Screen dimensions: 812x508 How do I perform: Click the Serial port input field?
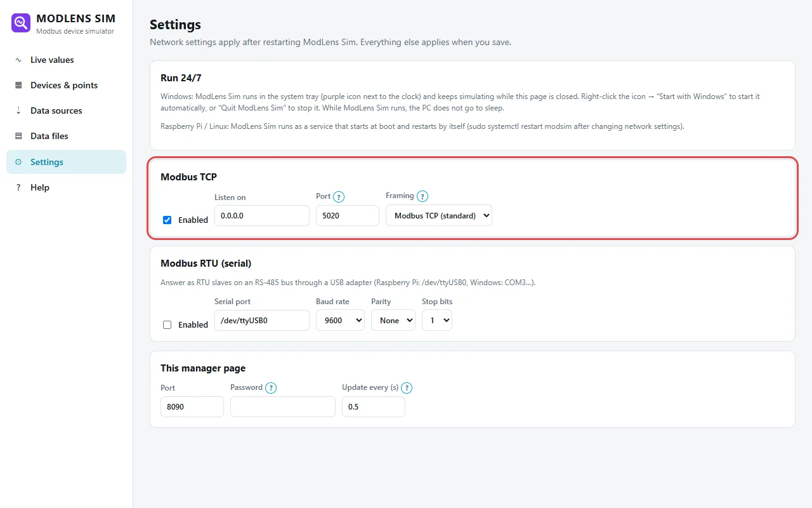coord(262,320)
